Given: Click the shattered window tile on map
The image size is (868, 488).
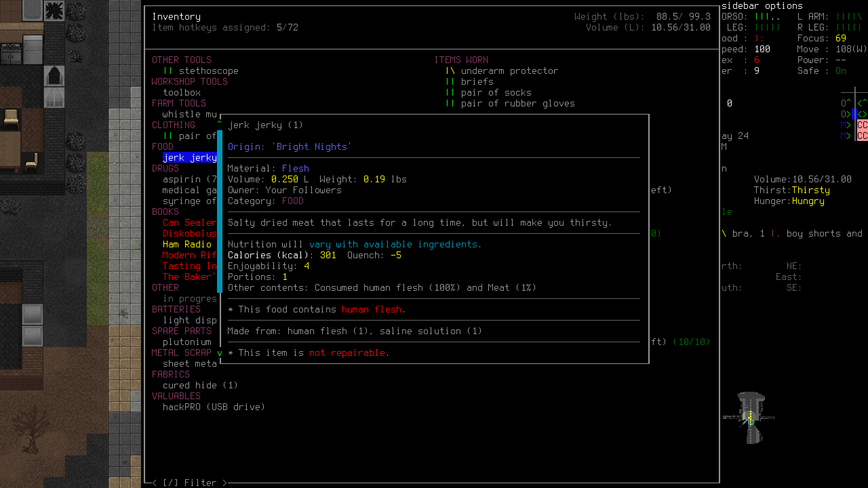Looking at the screenshot, I should (54, 11).
